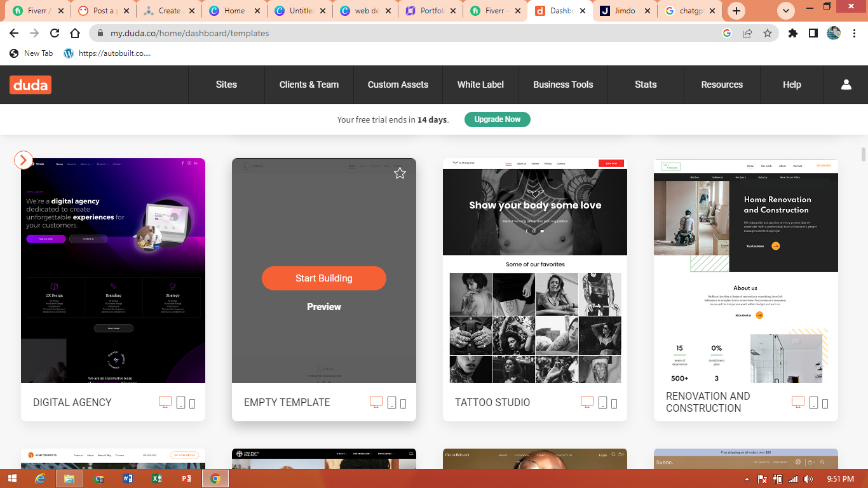Click Start Building on Empty Template

[324, 278]
